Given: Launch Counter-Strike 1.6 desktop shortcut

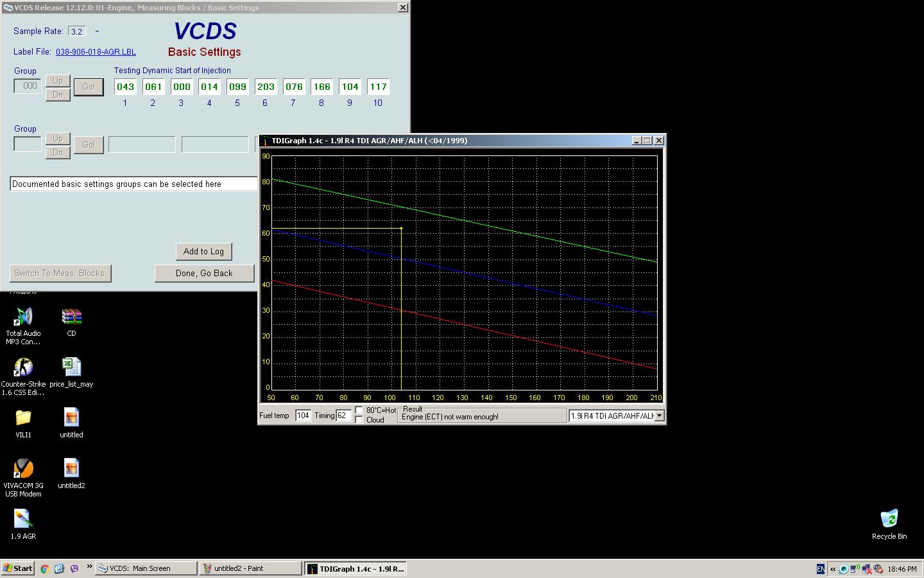Looking at the screenshot, I should pos(23,367).
